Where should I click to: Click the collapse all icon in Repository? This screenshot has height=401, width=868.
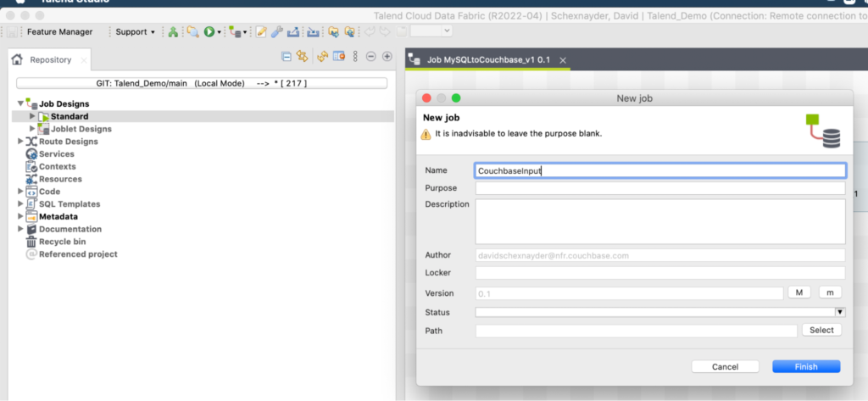click(287, 56)
